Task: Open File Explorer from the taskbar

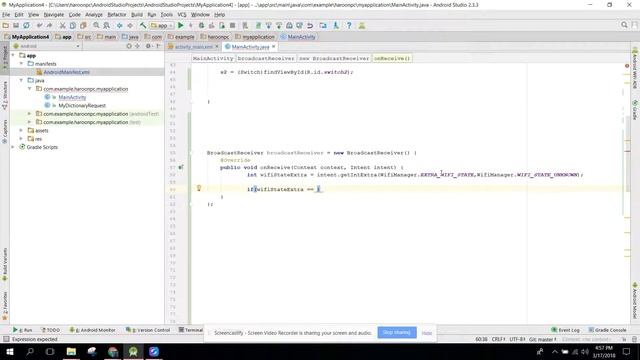Action: tap(71, 351)
